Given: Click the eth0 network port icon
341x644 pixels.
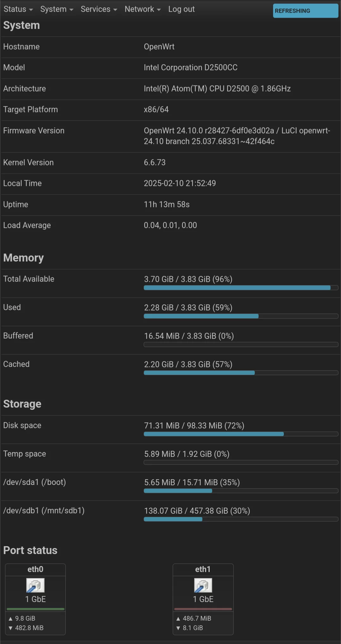Looking at the screenshot, I should (35, 585).
